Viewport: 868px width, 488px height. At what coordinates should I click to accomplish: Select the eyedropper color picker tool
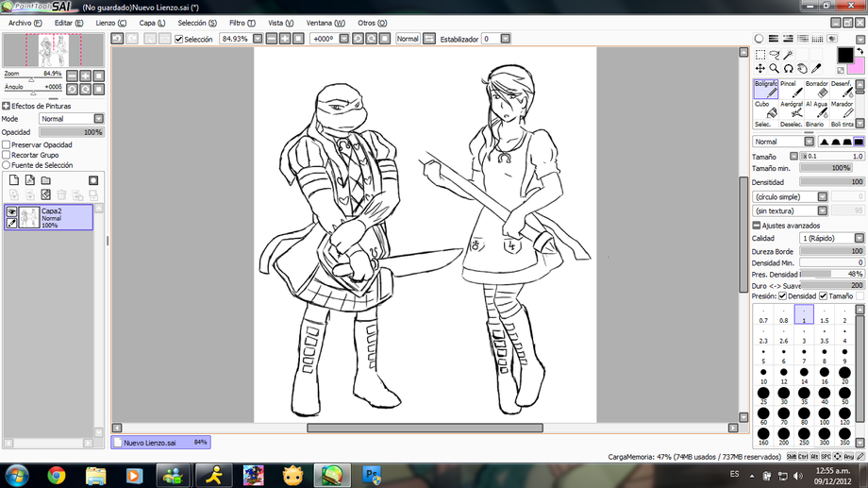(816, 68)
